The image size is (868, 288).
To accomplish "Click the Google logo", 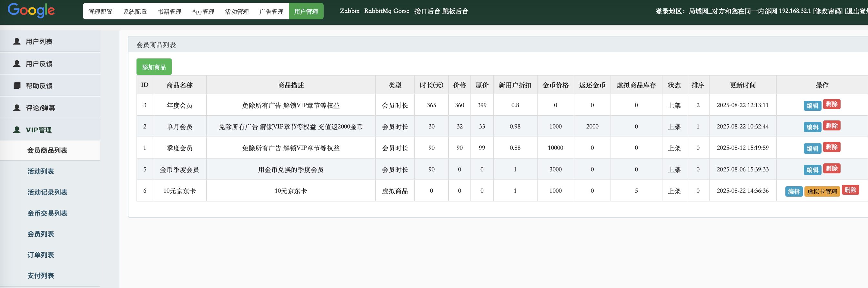I will (x=31, y=10).
